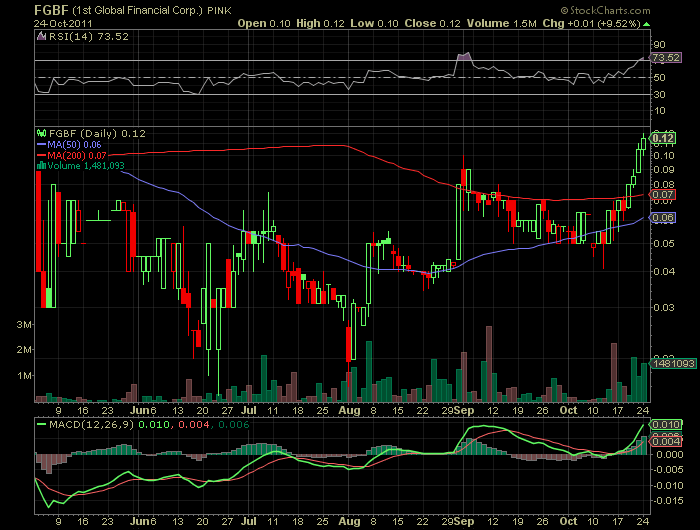Click the histogram value 0.006 in legend

pos(234,425)
